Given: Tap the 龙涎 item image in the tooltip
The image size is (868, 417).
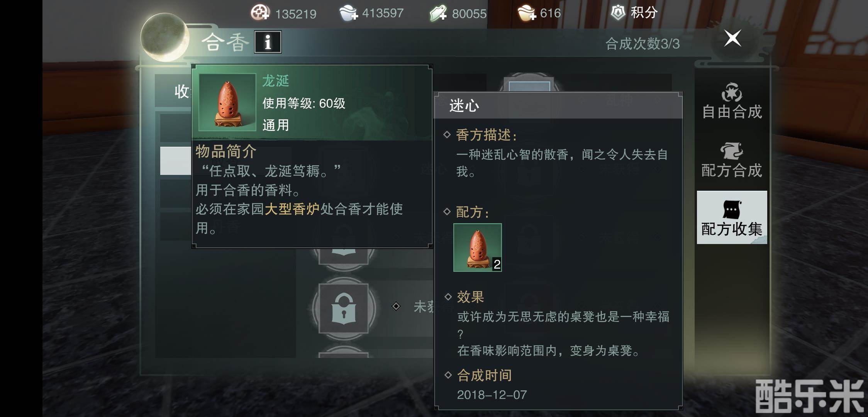Looking at the screenshot, I should [x=227, y=102].
